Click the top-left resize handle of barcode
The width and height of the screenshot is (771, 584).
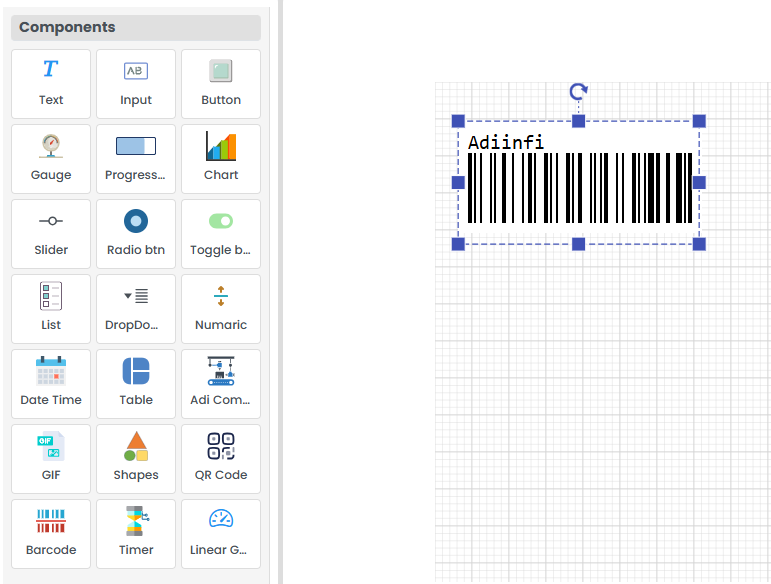458,121
